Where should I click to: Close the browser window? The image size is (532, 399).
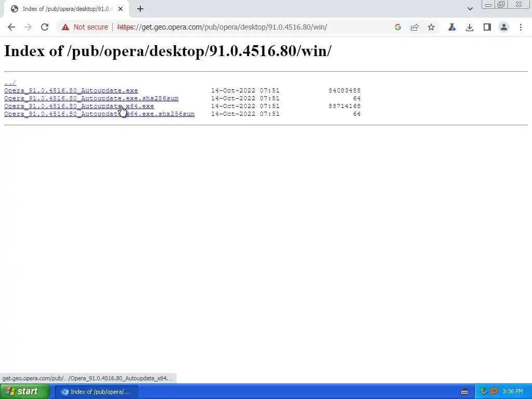pyautogui.click(x=519, y=5)
